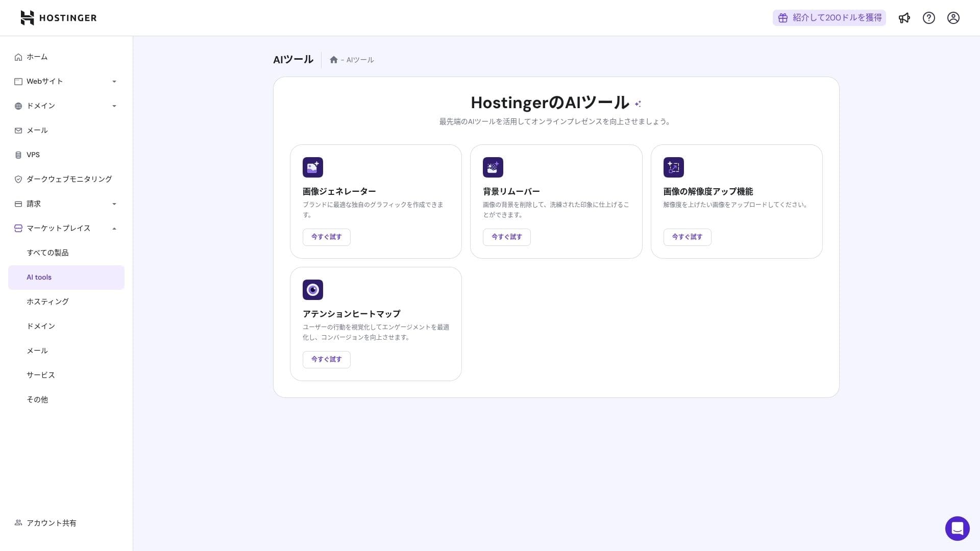Click the 背景リムーバー card icon
The image size is (980, 551).
tap(493, 167)
